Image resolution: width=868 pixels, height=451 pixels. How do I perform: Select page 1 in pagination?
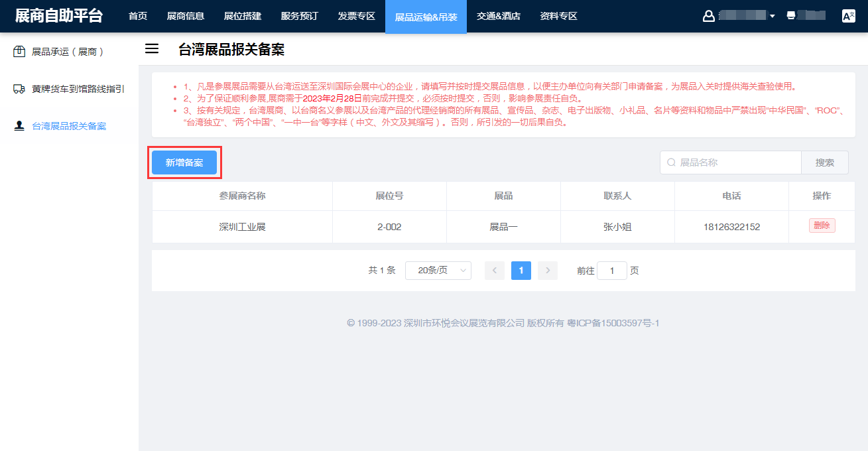point(521,271)
